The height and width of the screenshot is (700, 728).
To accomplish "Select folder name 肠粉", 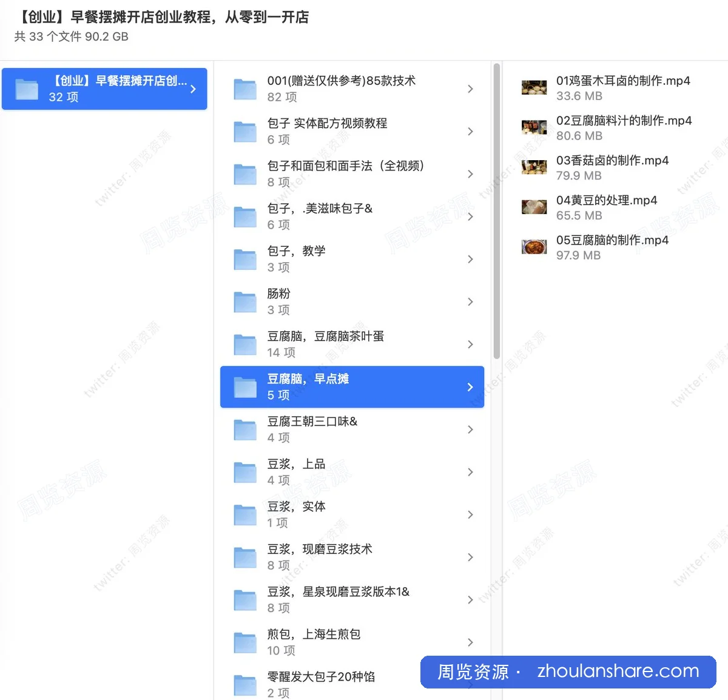I will (278, 294).
